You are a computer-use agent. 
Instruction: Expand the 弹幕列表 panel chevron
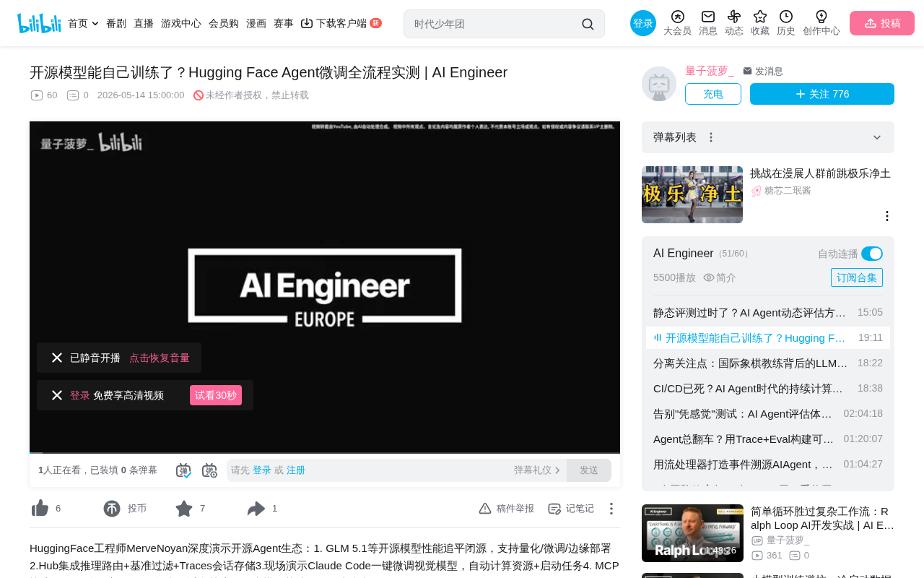point(877,137)
